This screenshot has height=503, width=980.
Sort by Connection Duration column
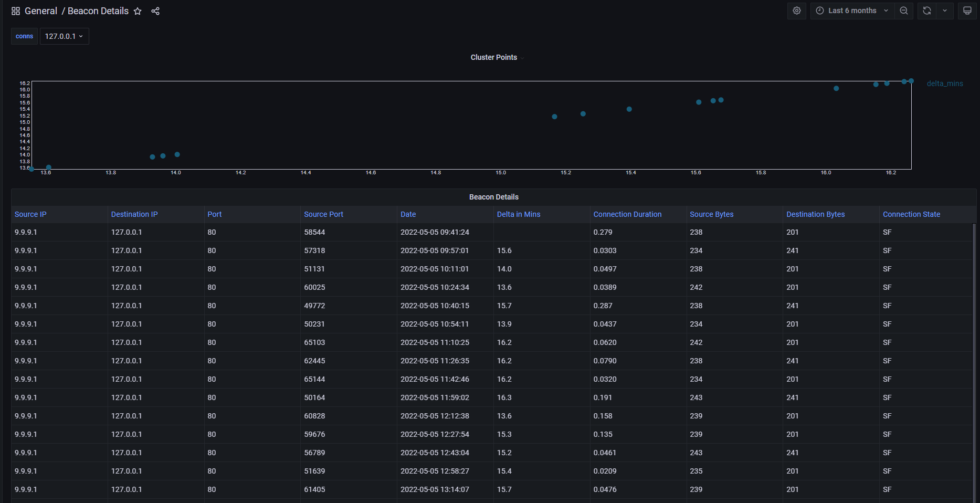click(x=627, y=214)
